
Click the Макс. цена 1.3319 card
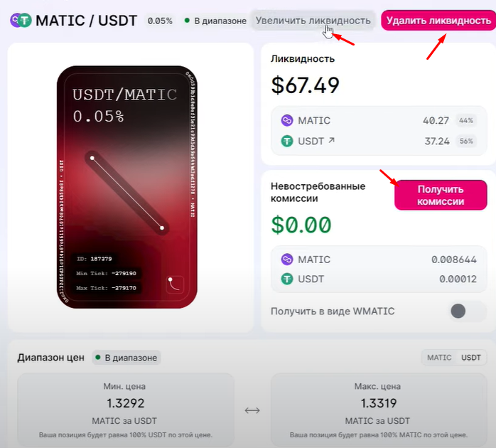tap(379, 410)
